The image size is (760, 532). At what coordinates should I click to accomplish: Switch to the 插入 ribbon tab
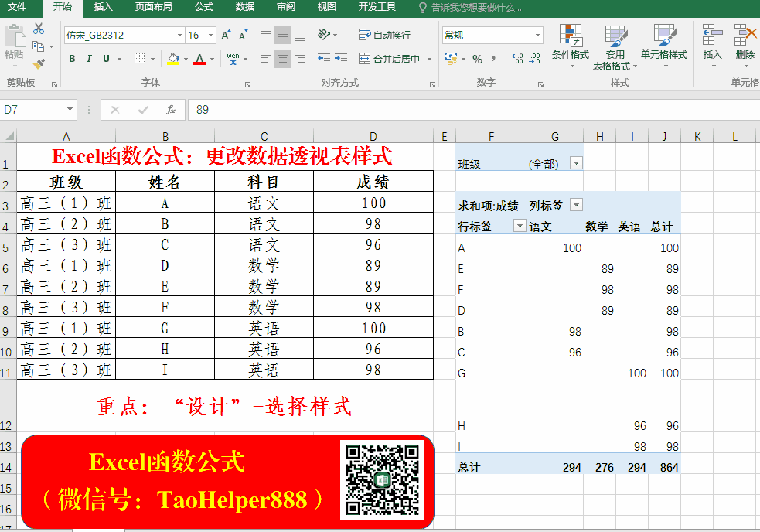pos(103,7)
